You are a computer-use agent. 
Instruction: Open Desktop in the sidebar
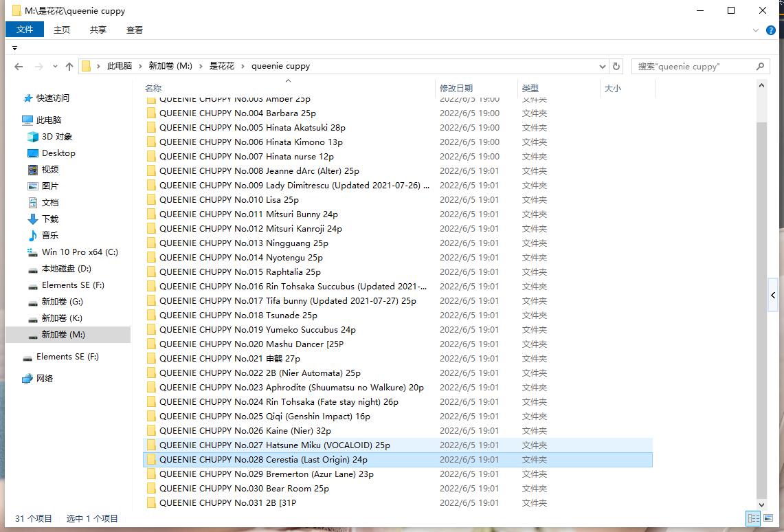52,153
